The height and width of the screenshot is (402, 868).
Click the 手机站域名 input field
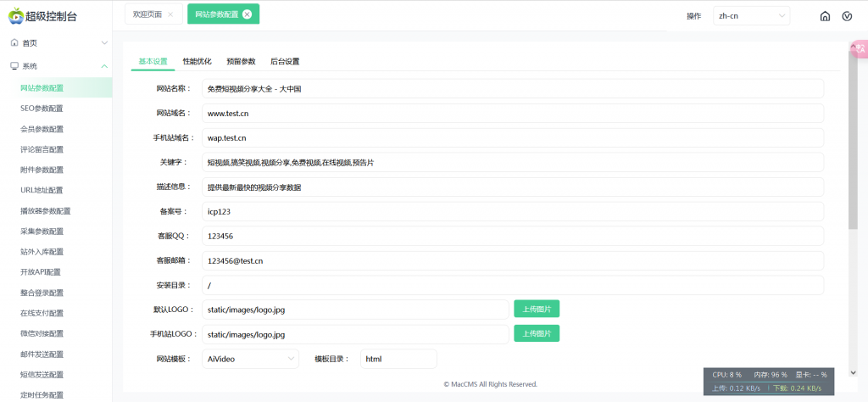click(513, 138)
